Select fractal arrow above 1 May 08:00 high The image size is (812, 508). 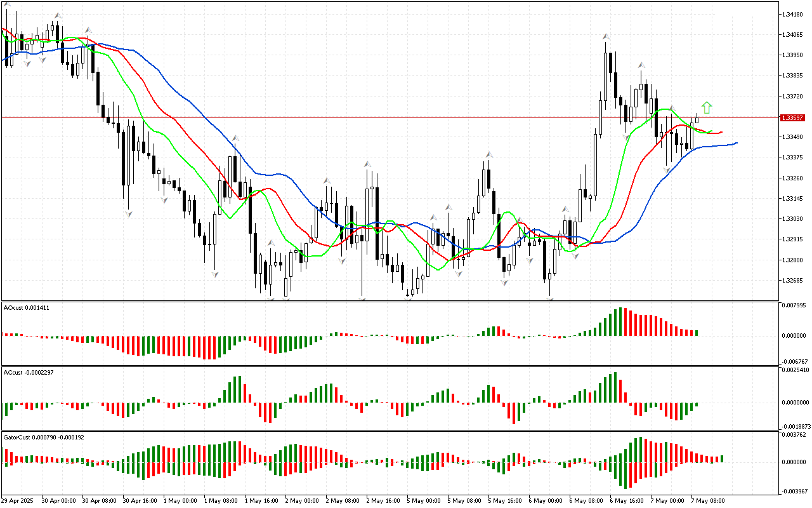click(x=235, y=138)
